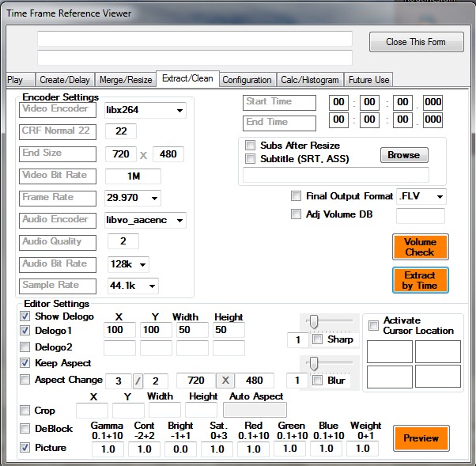
Task: Click the End Size height field 480
Action: (x=168, y=154)
